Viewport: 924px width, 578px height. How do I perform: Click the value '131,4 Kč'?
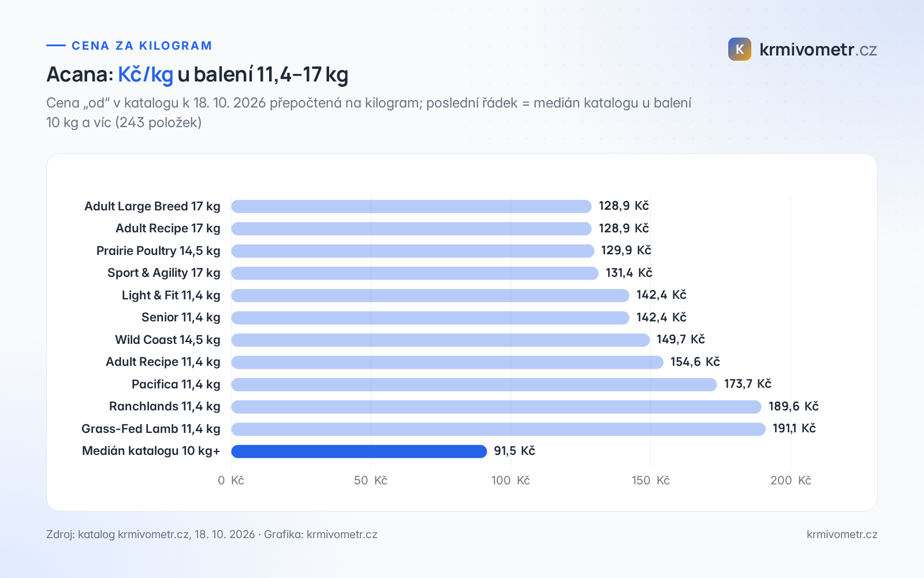pyautogui.click(x=629, y=273)
